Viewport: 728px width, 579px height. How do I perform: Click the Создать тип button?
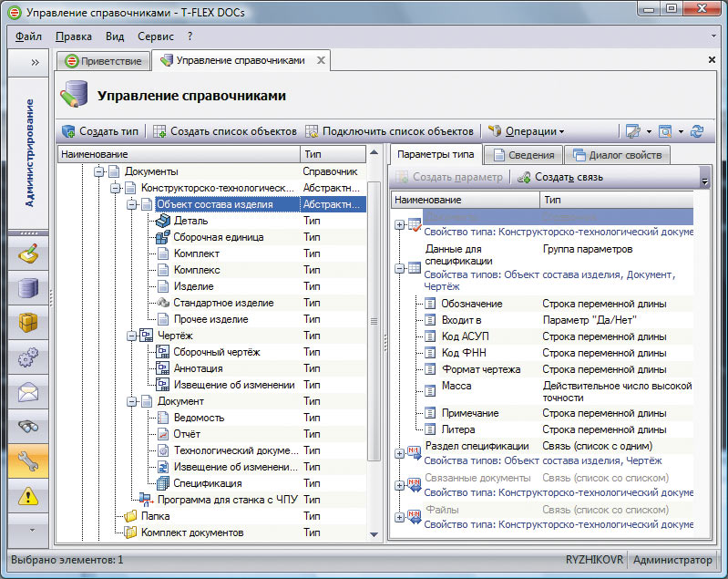click(x=100, y=131)
